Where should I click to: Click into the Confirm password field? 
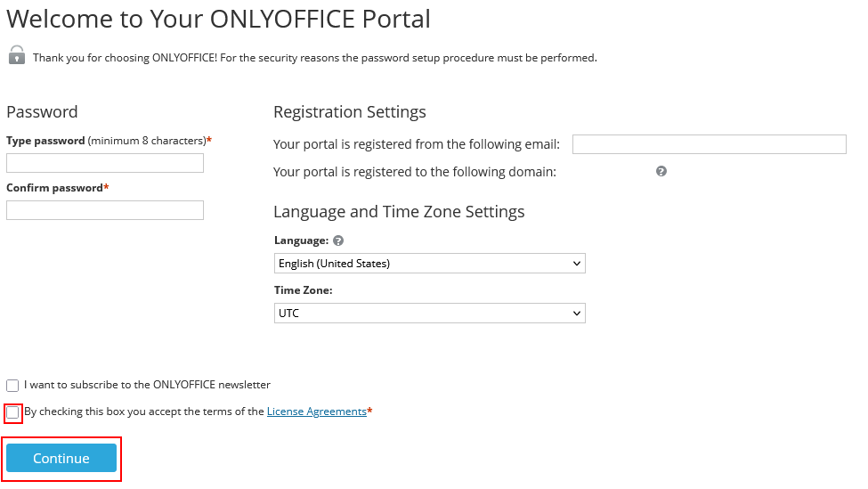(105, 210)
